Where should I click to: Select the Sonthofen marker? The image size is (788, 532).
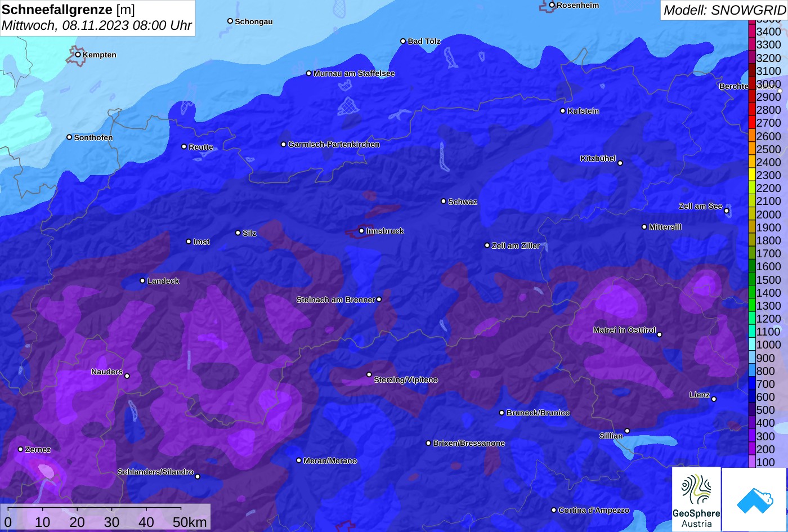69,137
